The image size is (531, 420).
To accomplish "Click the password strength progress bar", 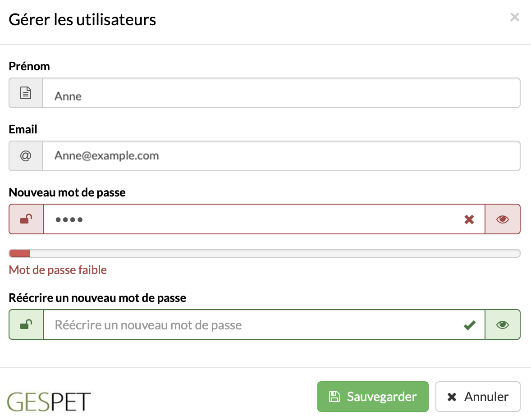I will click(265, 253).
